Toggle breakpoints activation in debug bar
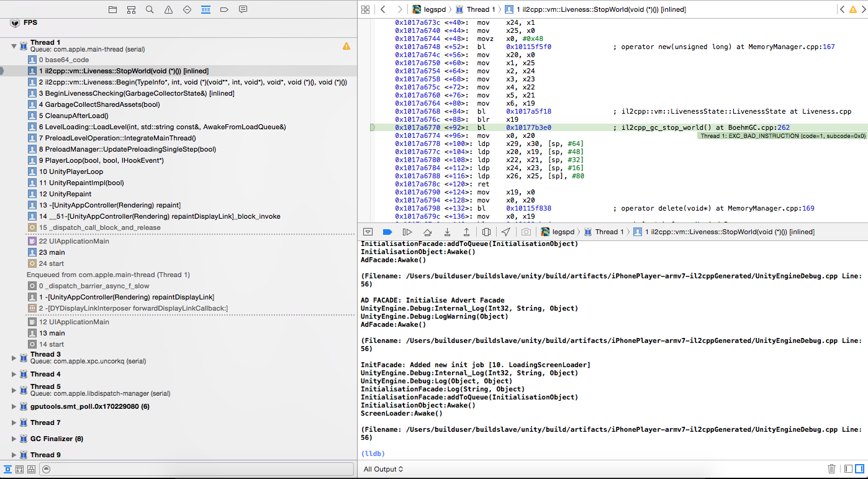The width and height of the screenshot is (868, 479). point(387,232)
